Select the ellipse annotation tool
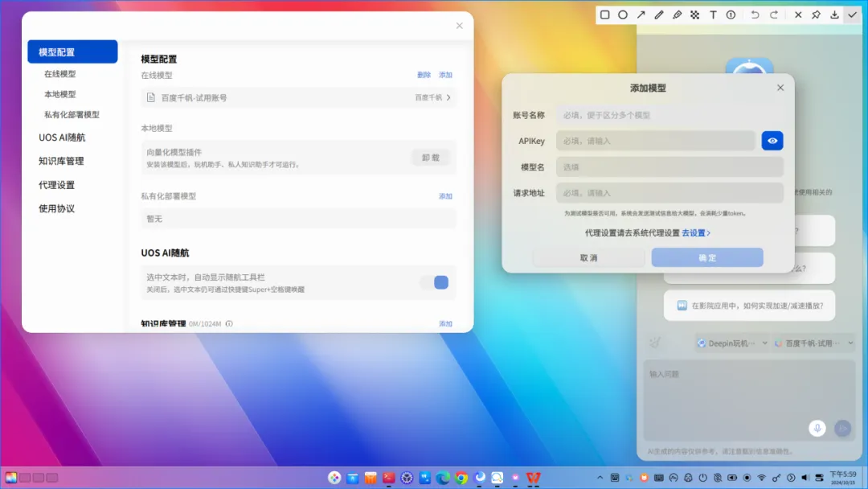This screenshot has width=868, height=489. click(x=623, y=15)
